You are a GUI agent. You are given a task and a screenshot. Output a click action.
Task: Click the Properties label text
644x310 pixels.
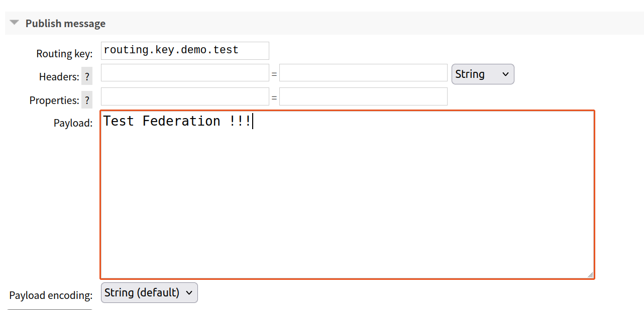[x=54, y=100]
